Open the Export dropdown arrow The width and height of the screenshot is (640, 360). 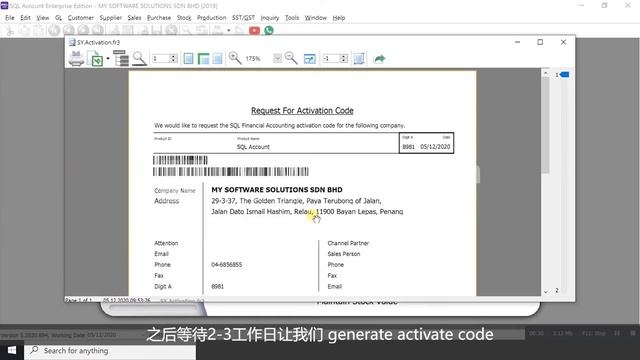(108, 59)
